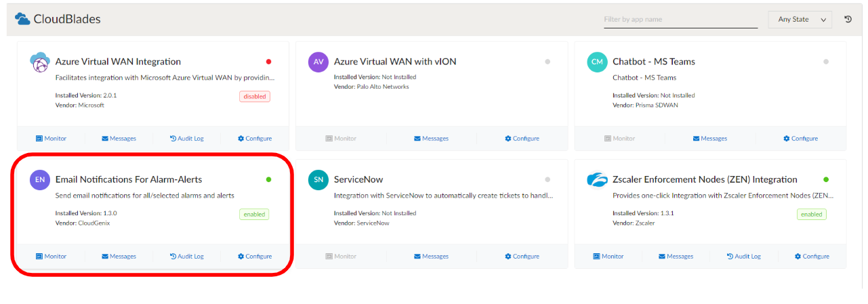Open Messages for Azure Virtual WAN Integration
Viewport: 868px width, 304px height.
point(119,138)
